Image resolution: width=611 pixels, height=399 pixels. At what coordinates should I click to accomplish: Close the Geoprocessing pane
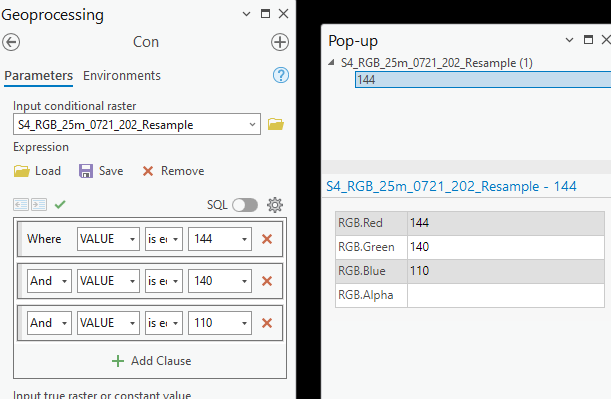[x=284, y=14]
